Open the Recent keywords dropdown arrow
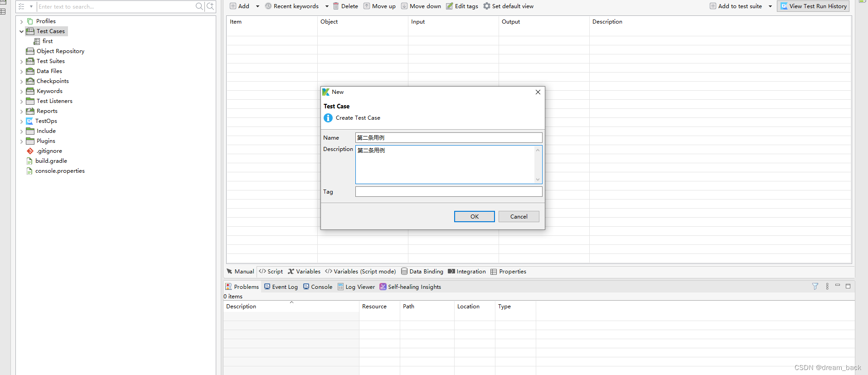 (327, 6)
